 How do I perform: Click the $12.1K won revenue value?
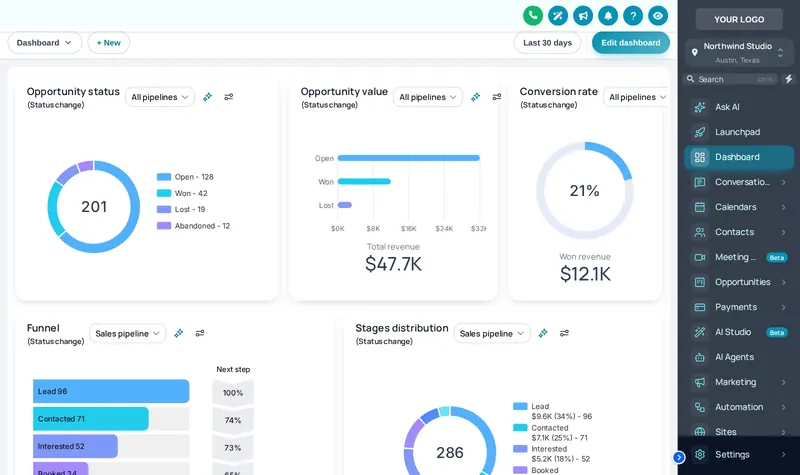point(585,274)
